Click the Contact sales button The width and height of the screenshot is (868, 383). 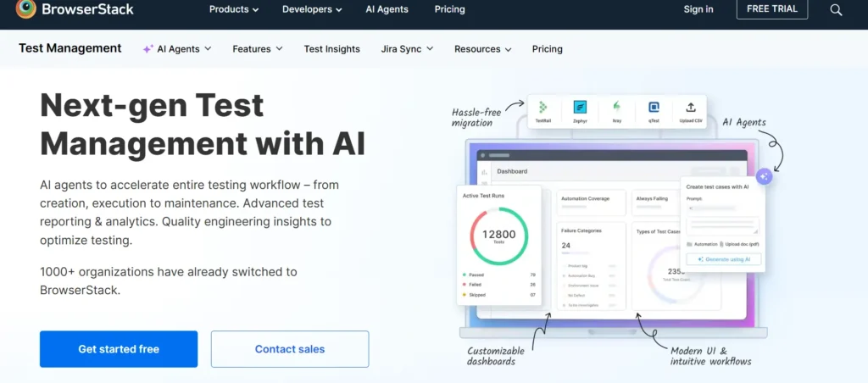[290, 349]
